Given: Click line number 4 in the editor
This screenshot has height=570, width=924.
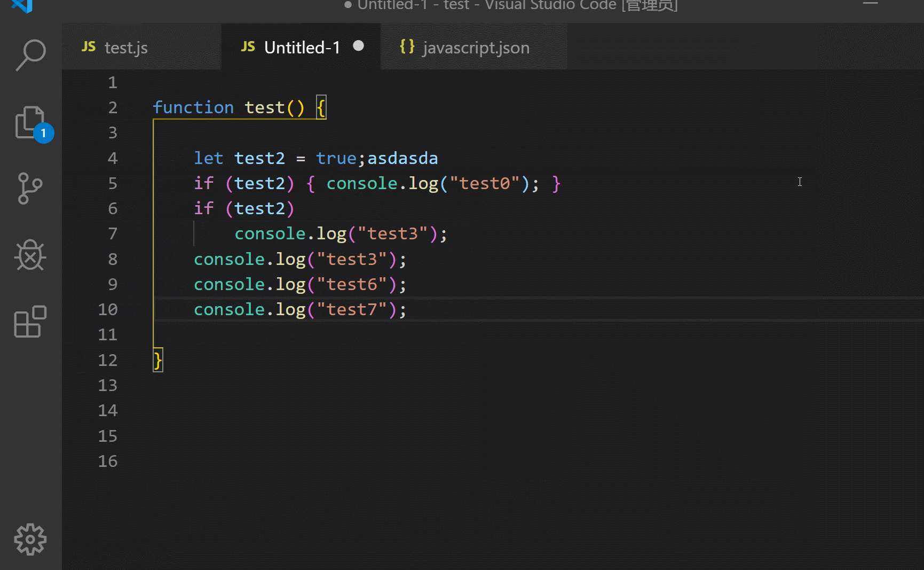Looking at the screenshot, I should click(112, 158).
